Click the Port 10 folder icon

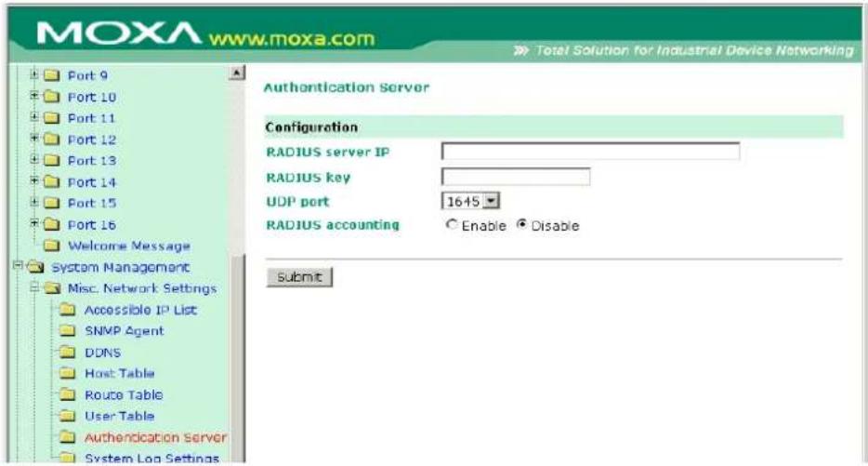click(x=51, y=97)
